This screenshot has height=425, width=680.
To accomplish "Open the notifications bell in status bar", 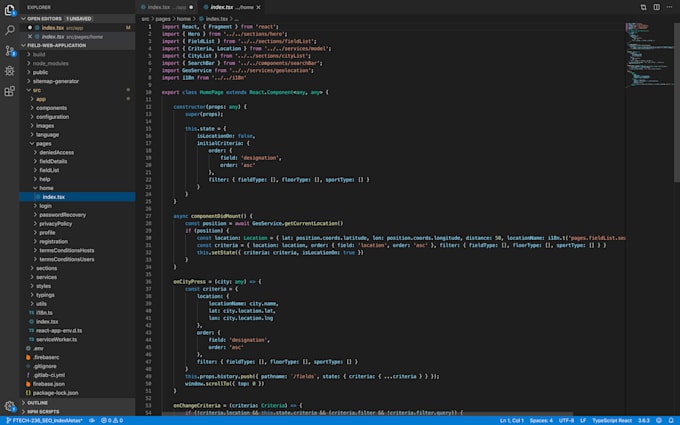I will tap(671, 421).
